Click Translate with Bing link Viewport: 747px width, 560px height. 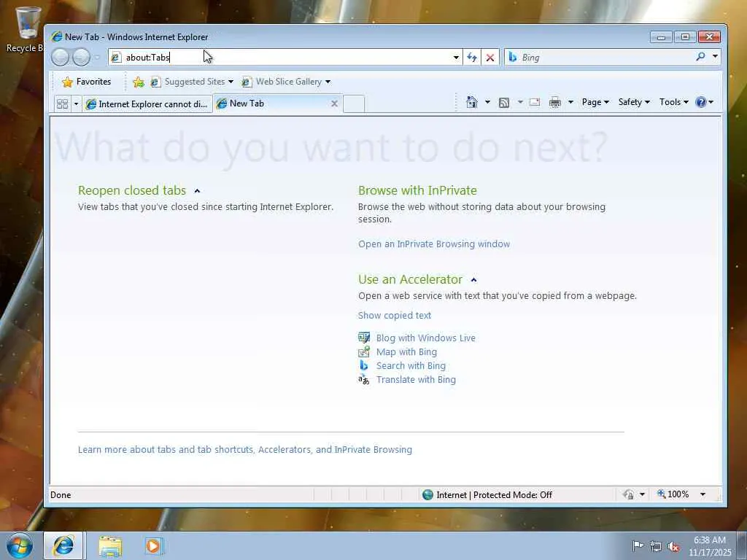point(416,379)
